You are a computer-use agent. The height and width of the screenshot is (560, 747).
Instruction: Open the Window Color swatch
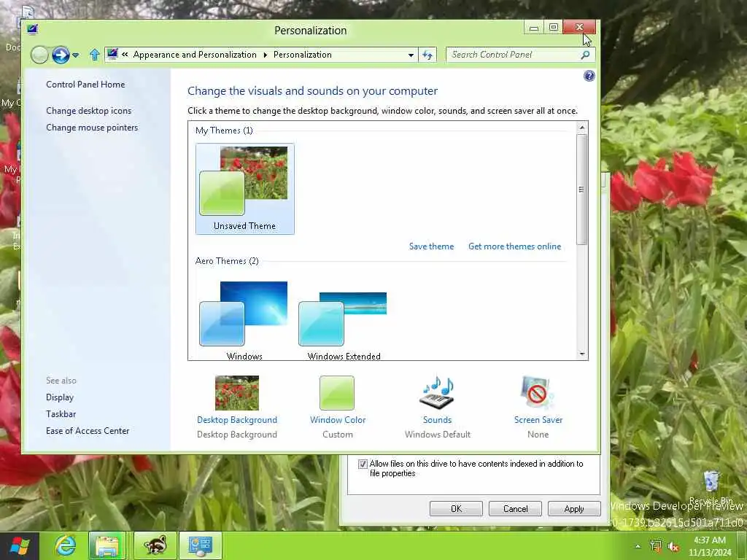click(x=337, y=393)
